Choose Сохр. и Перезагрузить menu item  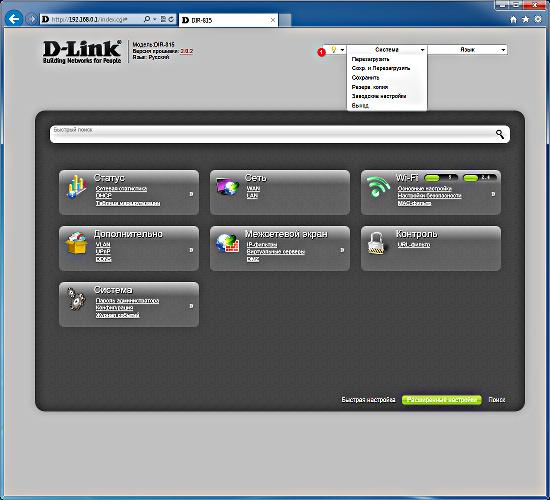tap(381, 68)
